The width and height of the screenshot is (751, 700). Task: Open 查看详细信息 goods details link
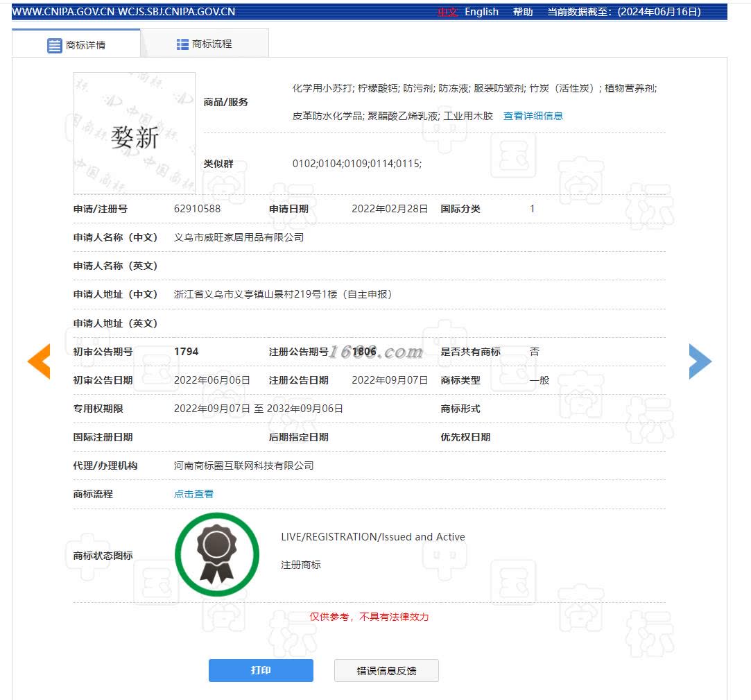point(533,116)
